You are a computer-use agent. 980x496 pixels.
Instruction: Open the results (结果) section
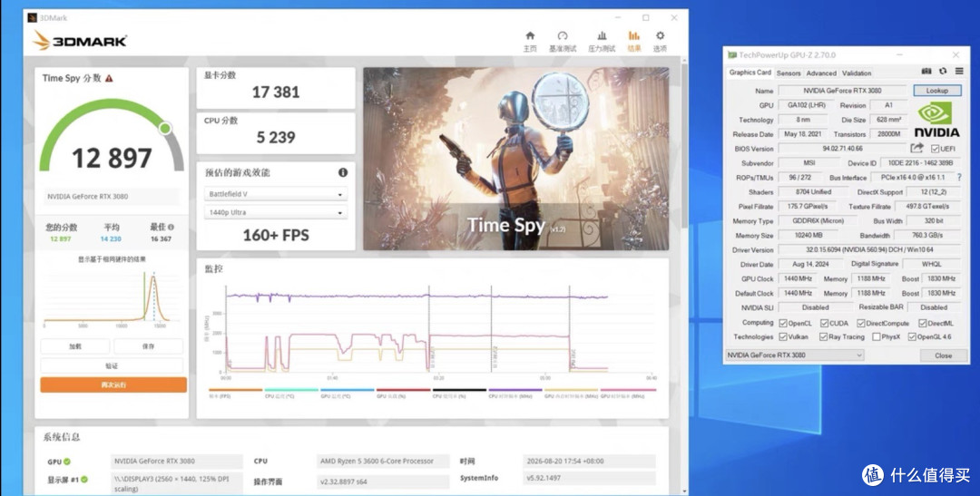633,41
